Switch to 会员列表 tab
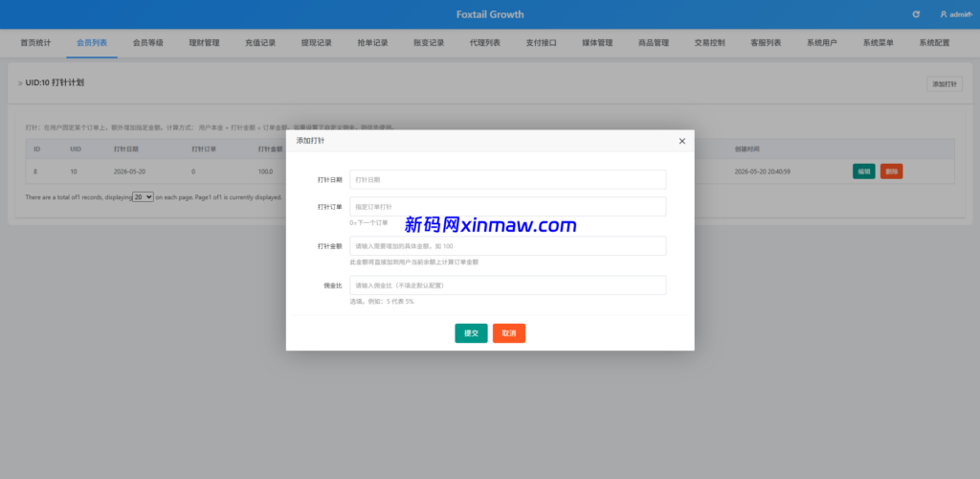Viewport: 980px width, 479px height. point(92,43)
